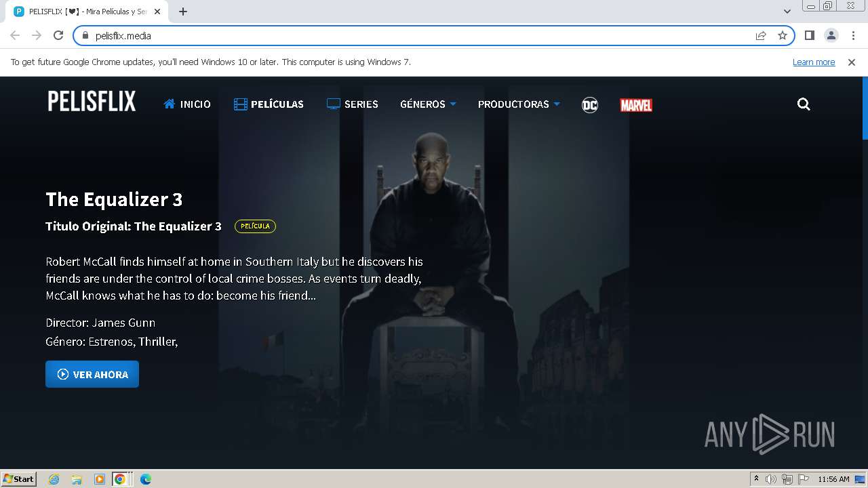Viewport: 868px width, 488px height.
Task: Go to INICIO home menu
Action: click(187, 104)
